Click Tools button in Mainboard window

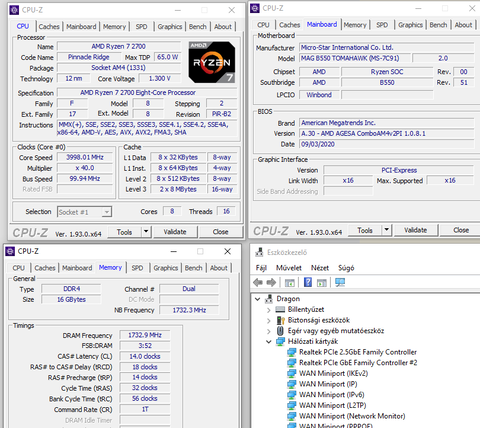365,230
